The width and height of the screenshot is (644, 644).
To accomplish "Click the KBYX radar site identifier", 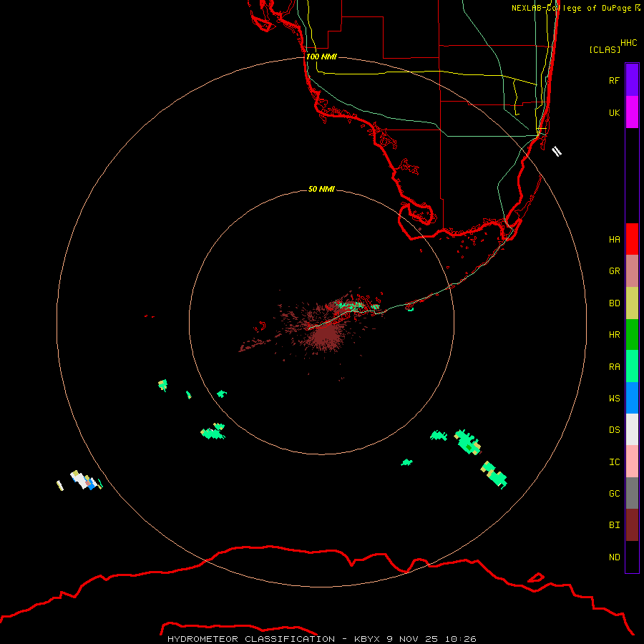I will coord(368,639).
